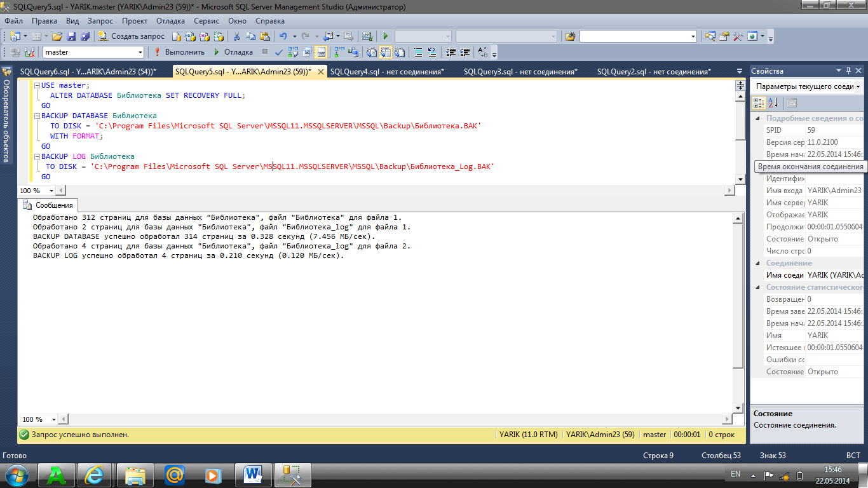Open the Object Explorer magnifier icon
This screenshot has width=868, height=488.
[x=710, y=36]
